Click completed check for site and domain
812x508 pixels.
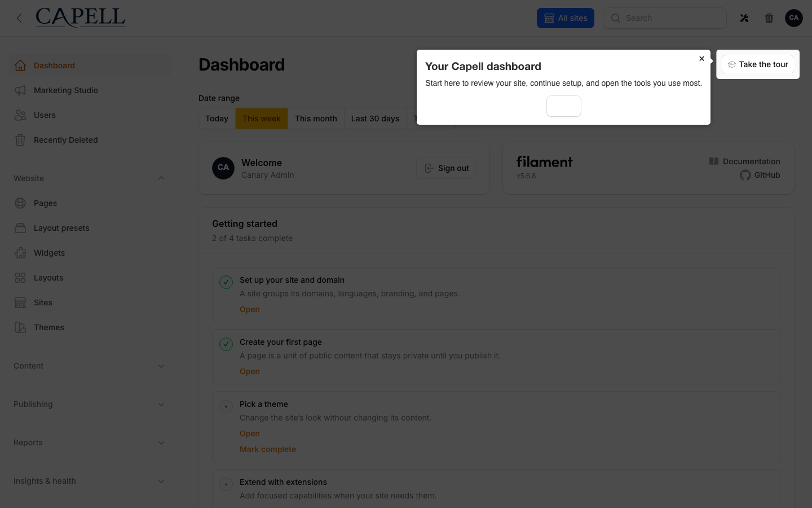(226, 282)
